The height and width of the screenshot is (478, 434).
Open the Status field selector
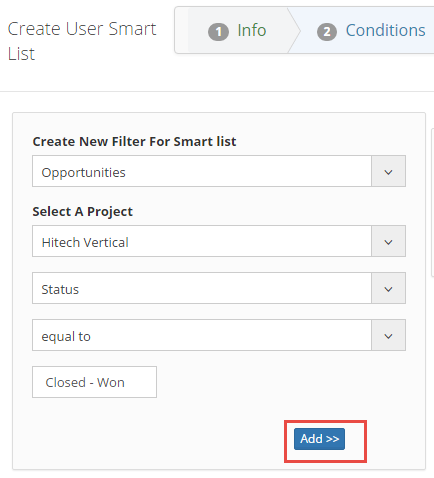[219, 288]
